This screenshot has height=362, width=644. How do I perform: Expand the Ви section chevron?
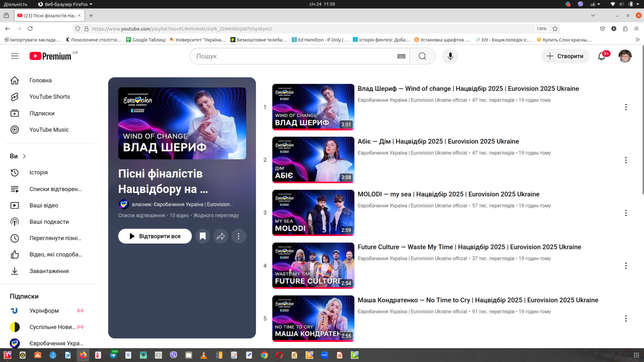pos(24,156)
